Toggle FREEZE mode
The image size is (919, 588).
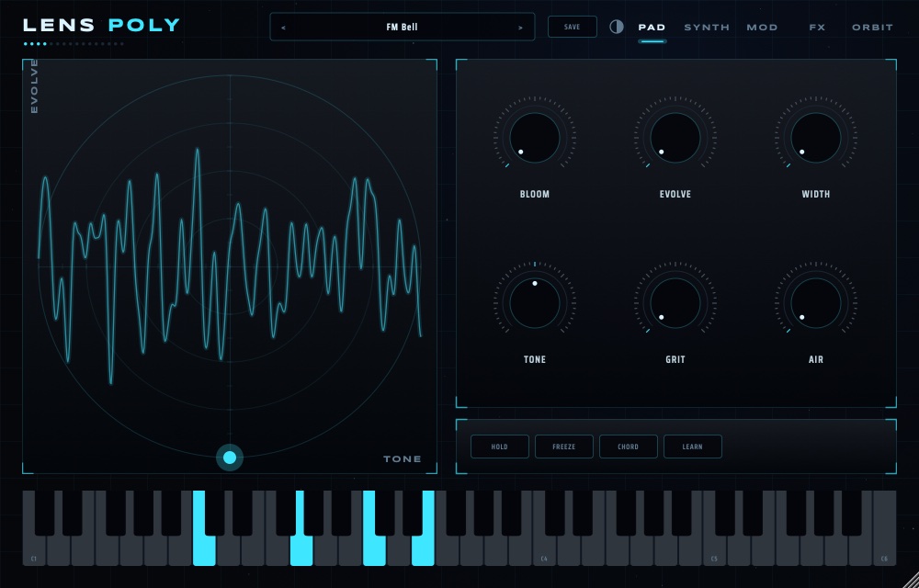[564, 447]
